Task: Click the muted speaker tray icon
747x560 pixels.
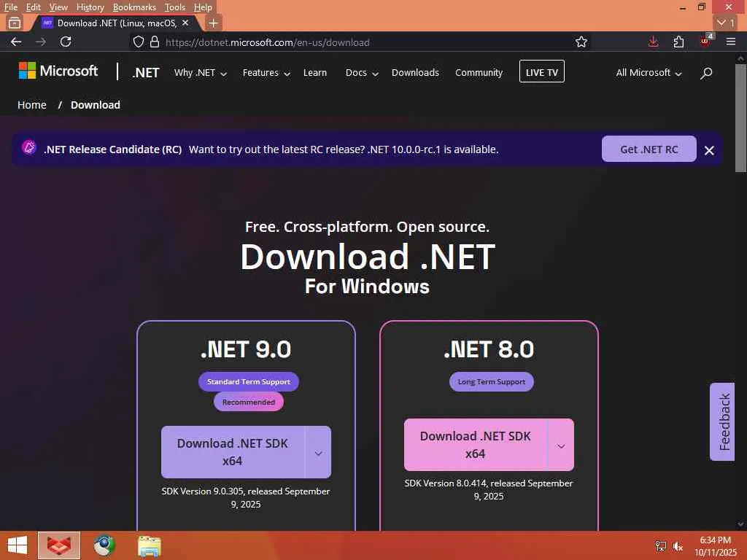Action: pyautogui.click(x=678, y=545)
